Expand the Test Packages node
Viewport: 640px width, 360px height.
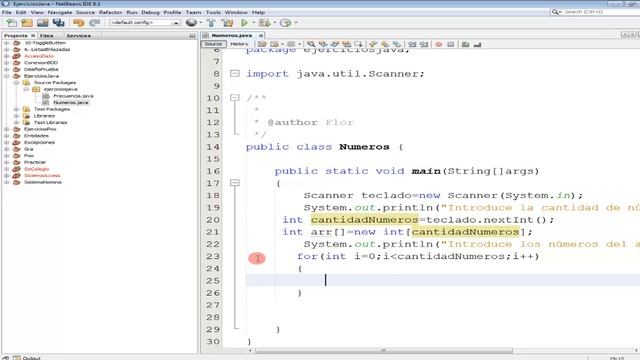tap(16, 109)
